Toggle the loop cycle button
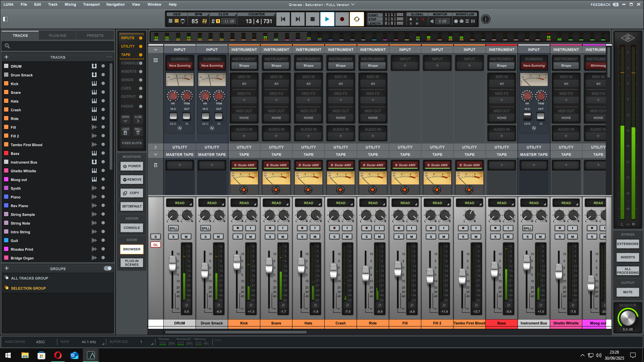Viewport: 644px width, 362px height. (x=357, y=19)
